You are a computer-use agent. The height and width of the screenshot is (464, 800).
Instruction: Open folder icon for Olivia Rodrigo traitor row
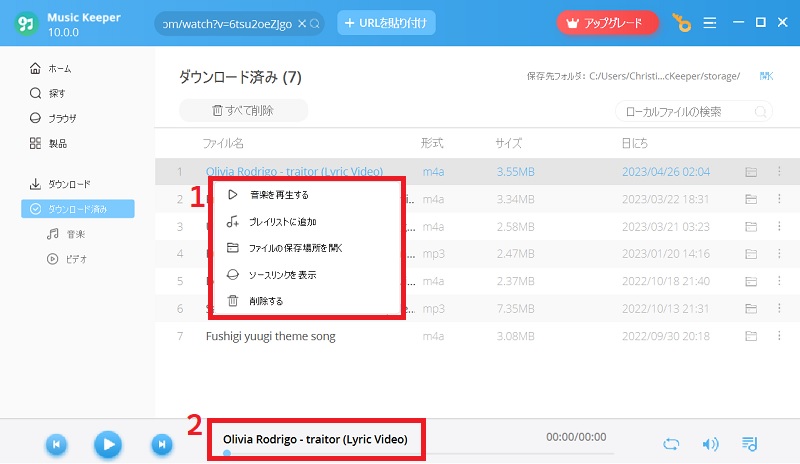pos(751,172)
